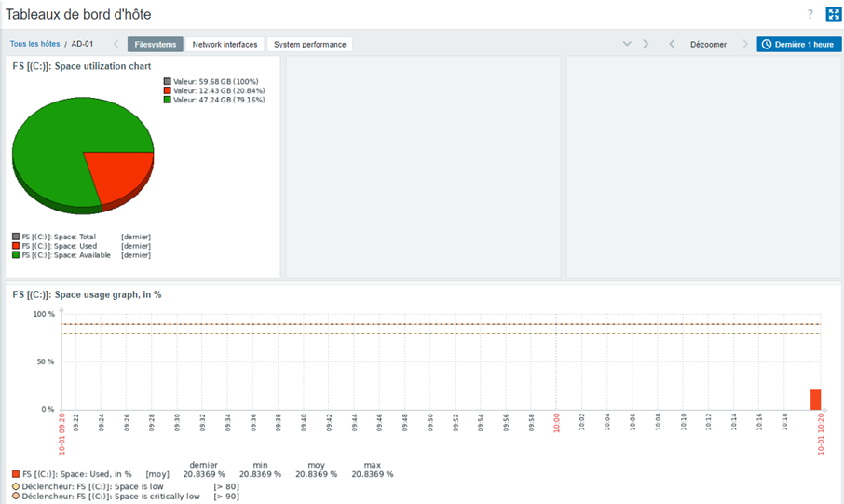Click the 10-01 10:20 end time label
Screen dimensions: 844x504
(821, 434)
